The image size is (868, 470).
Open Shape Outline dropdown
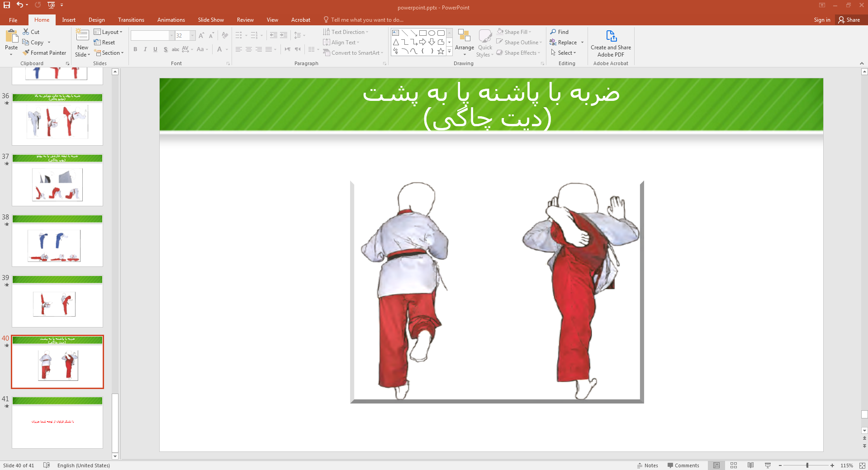[519, 43]
